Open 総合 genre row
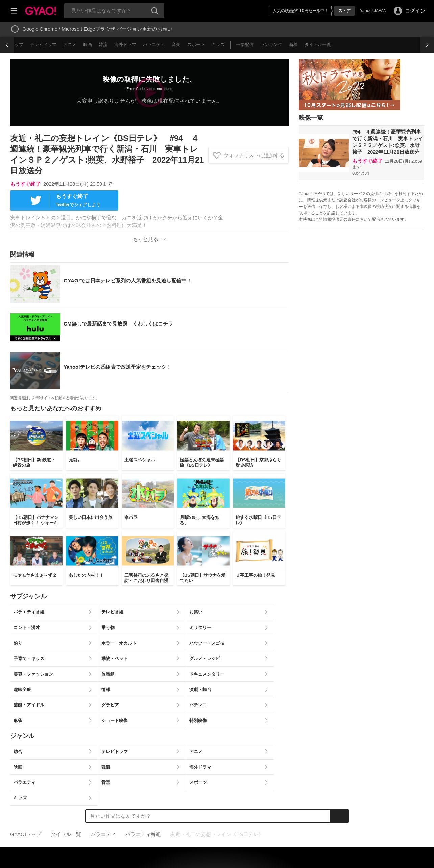 tap(54, 752)
